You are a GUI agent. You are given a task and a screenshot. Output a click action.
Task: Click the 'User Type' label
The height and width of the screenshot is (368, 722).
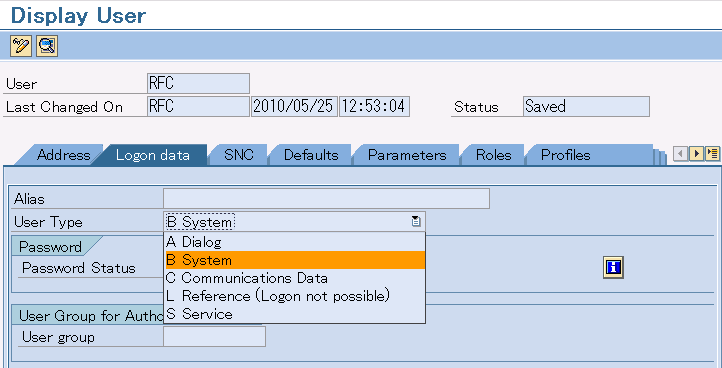point(48,222)
